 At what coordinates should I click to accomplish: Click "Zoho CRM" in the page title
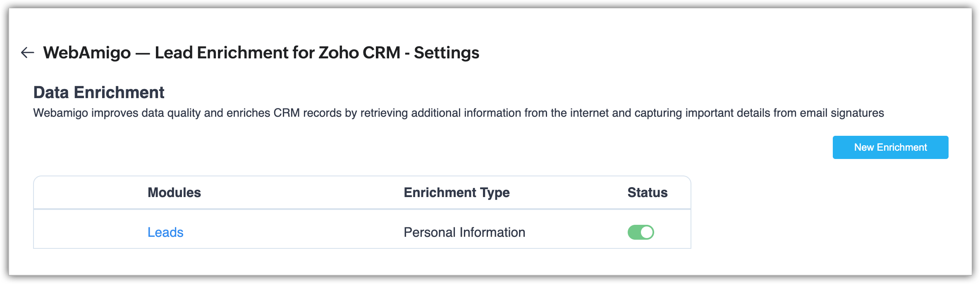(x=359, y=53)
